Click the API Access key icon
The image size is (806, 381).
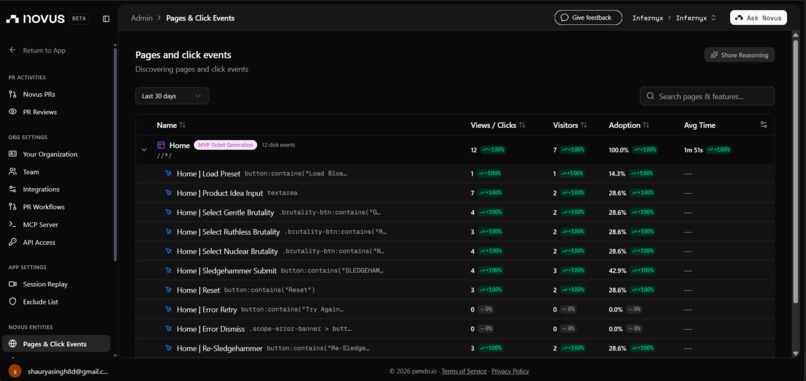click(x=13, y=242)
